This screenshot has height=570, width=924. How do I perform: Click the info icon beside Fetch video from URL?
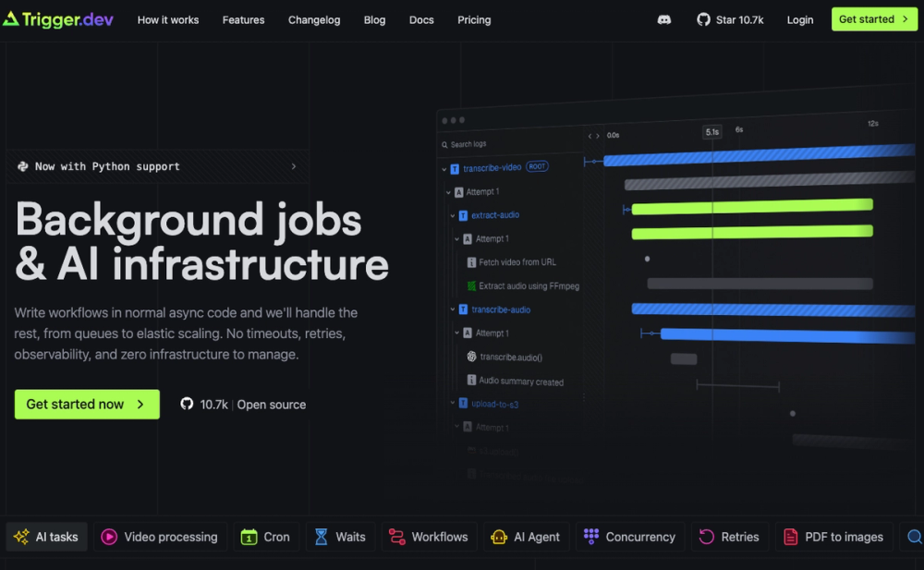pyautogui.click(x=471, y=262)
